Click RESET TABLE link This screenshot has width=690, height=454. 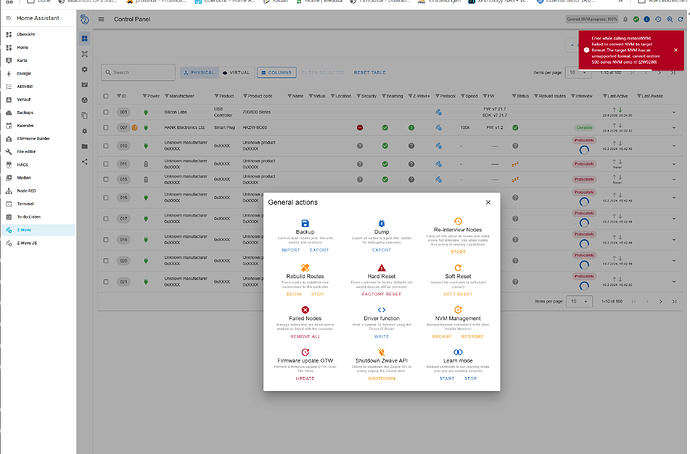coord(370,73)
